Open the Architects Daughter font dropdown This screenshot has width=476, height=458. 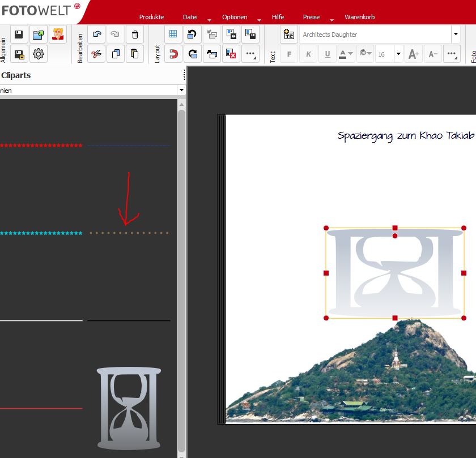(x=455, y=35)
